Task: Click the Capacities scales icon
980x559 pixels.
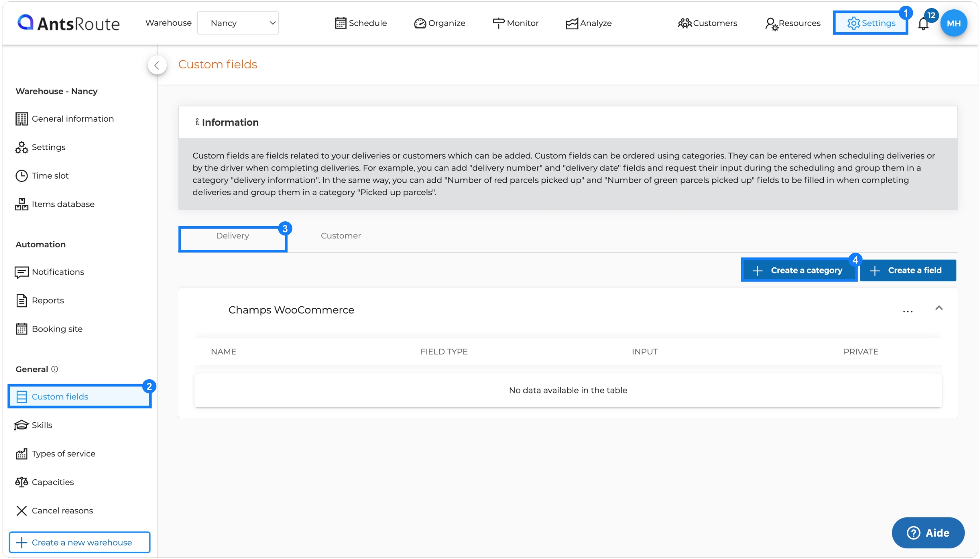Action: [22, 482]
